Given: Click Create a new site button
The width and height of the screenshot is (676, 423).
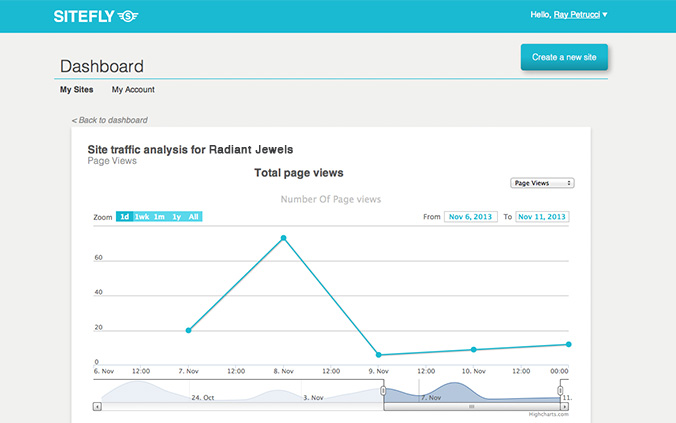Looking at the screenshot, I should 564,57.
